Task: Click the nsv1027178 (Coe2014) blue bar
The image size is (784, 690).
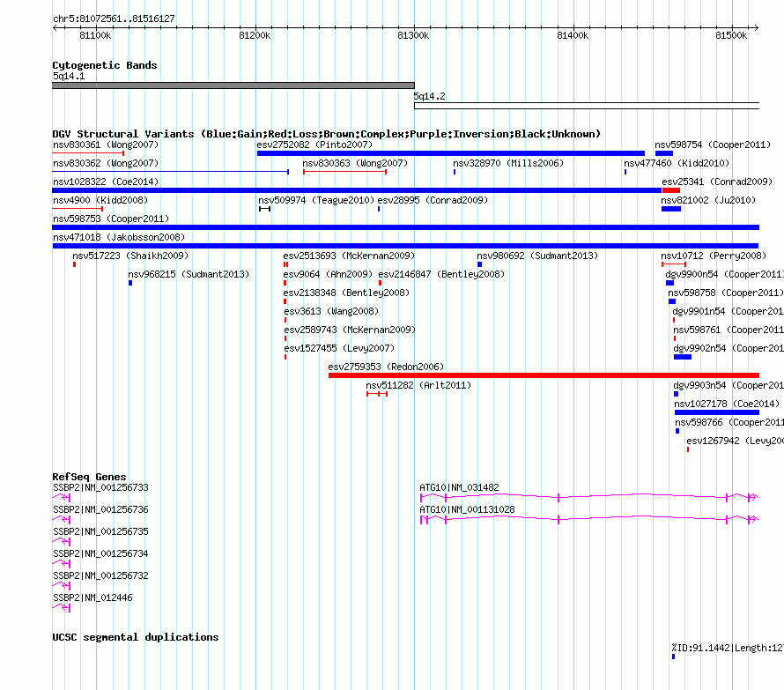Action: coord(717,412)
